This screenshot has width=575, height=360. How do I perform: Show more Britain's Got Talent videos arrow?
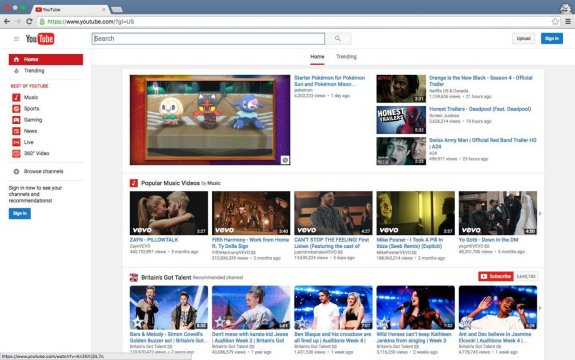[540, 308]
